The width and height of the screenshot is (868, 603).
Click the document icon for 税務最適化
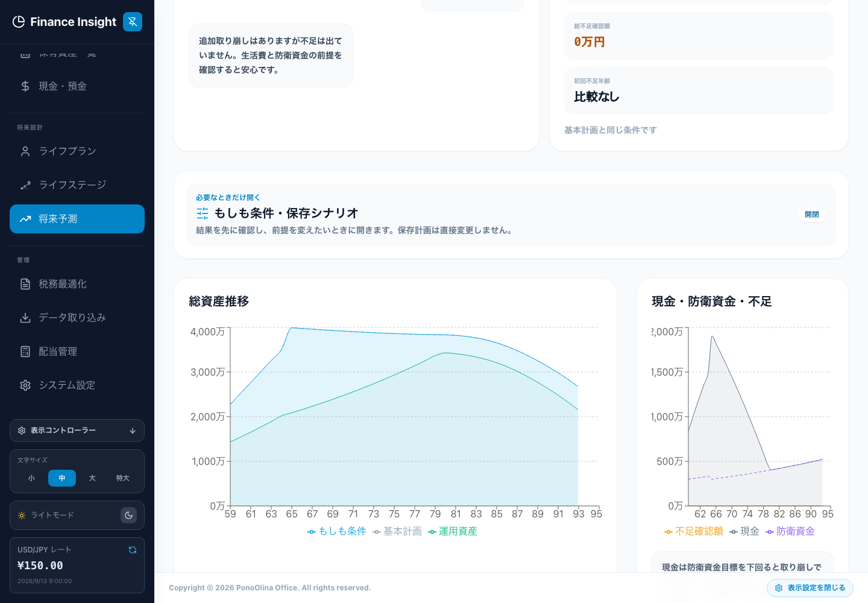click(x=25, y=284)
